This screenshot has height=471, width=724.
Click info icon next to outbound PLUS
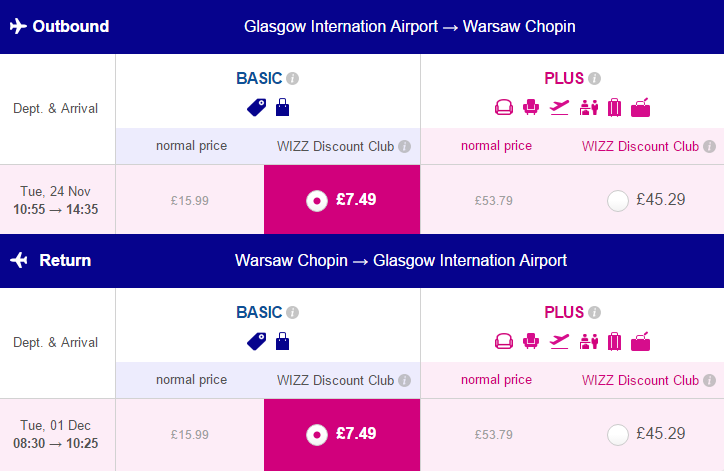(x=595, y=78)
